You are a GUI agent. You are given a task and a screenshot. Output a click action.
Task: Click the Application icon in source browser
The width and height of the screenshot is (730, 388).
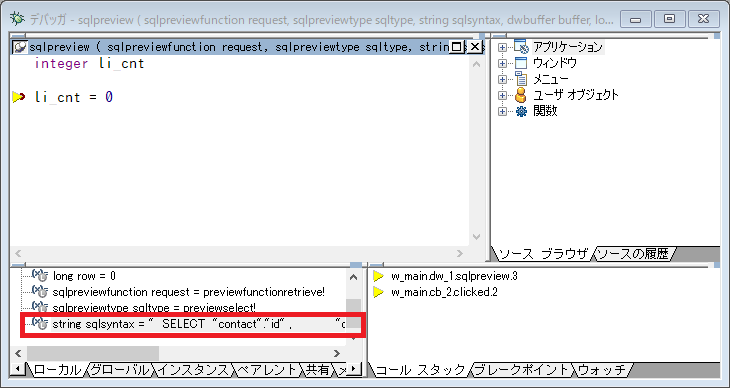521,47
